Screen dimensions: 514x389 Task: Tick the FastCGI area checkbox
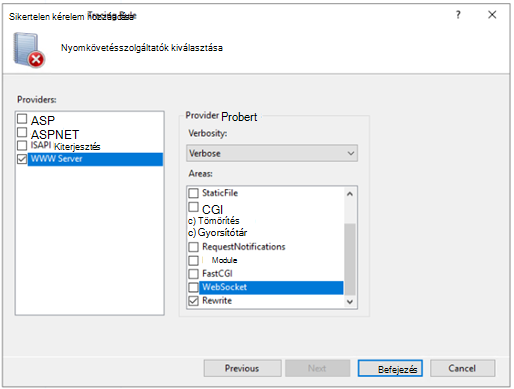(193, 274)
